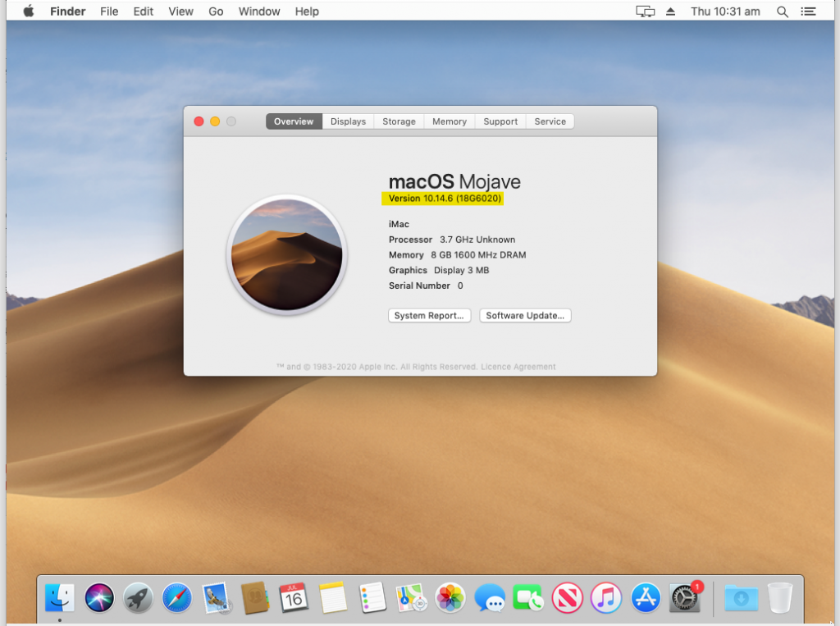
Task: Click the menu bar clock Thu 10:31 am
Action: coord(725,11)
